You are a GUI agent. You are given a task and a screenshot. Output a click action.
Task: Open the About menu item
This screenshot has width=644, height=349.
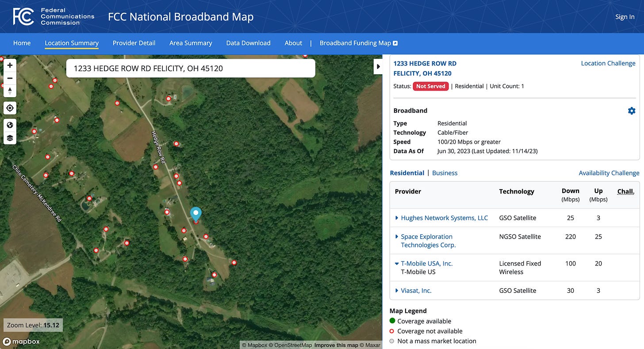click(x=293, y=43)
